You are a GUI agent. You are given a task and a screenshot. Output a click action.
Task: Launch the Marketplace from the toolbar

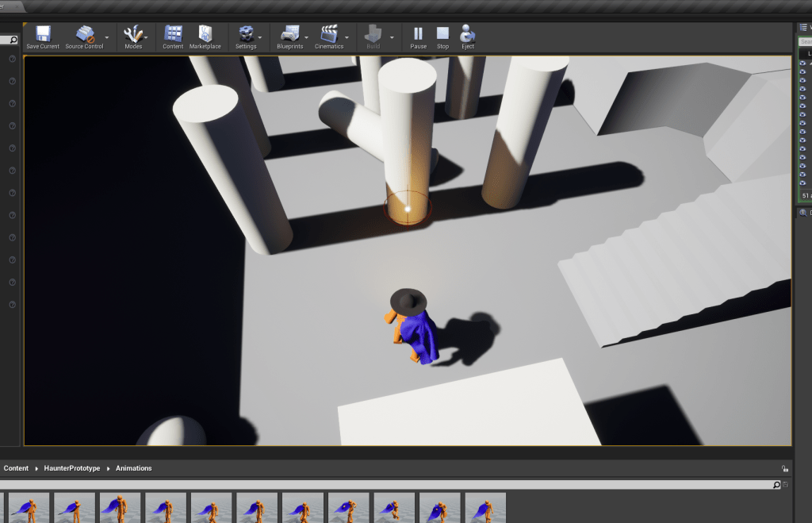(205, 37)
